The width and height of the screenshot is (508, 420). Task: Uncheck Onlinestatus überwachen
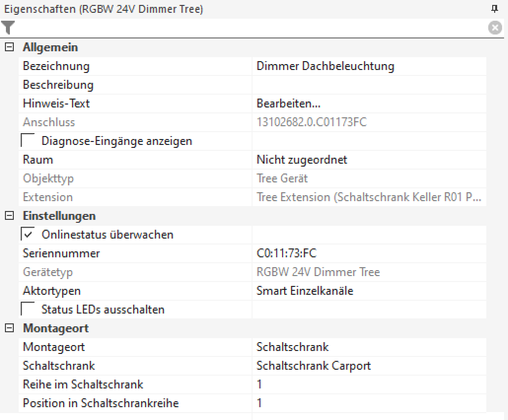[28, 235]
